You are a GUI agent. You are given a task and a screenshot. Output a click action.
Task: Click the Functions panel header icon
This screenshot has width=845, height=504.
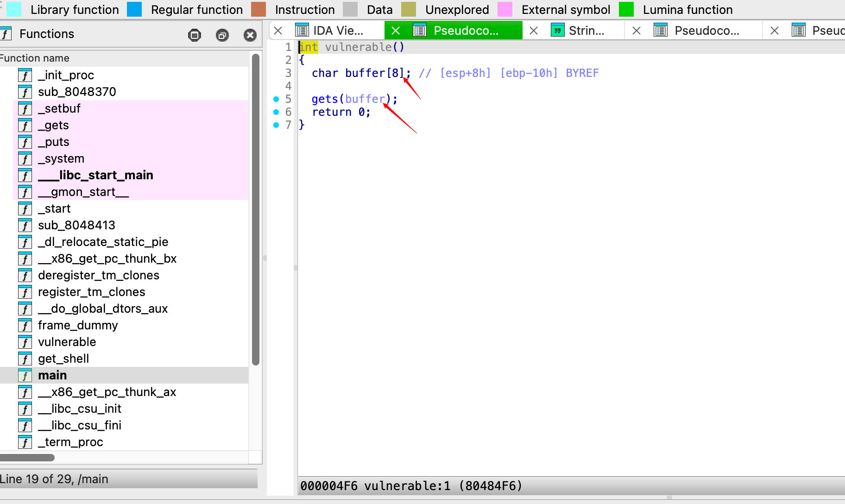coord(6,34)
